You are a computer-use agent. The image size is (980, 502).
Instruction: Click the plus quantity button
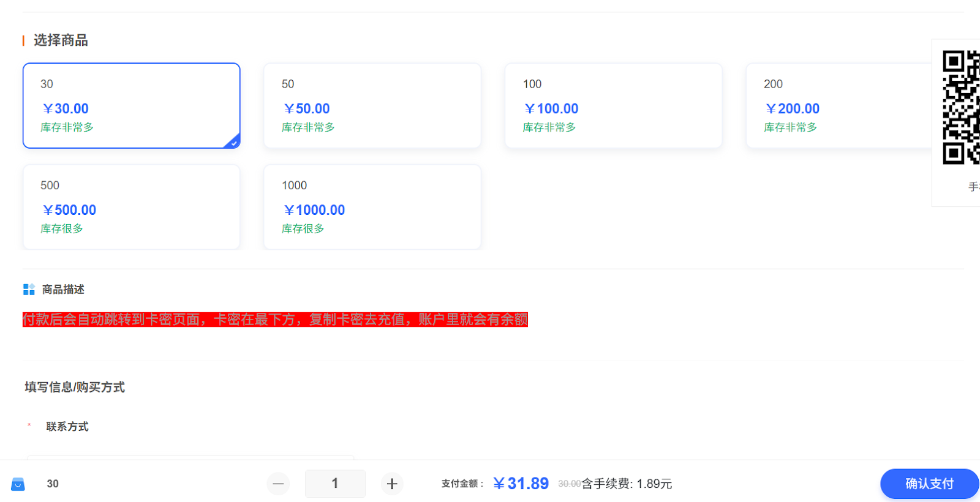[392, 484]
